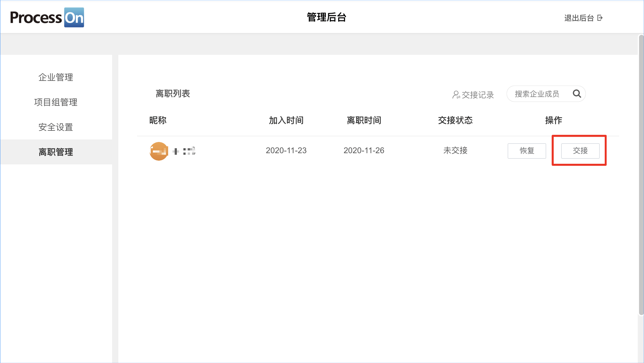Image resolution: width=644 pixels, height=363 pixels.
Task: Click the exit backend arrow icon
Action: (x=600, y=18)
